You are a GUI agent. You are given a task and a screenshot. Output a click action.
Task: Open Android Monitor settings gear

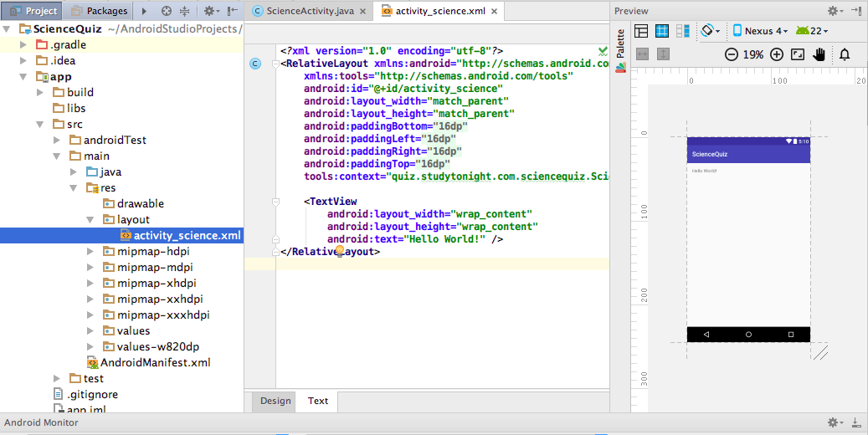(834, 422)
